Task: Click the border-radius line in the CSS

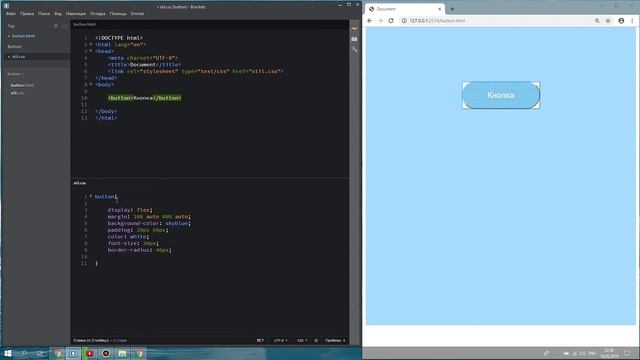Action: pos(140,250)
